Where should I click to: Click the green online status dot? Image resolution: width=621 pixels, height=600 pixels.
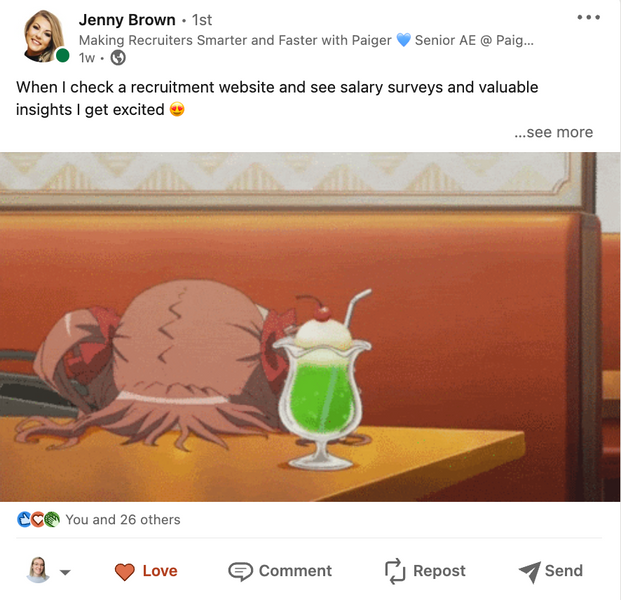pos(63,55)
